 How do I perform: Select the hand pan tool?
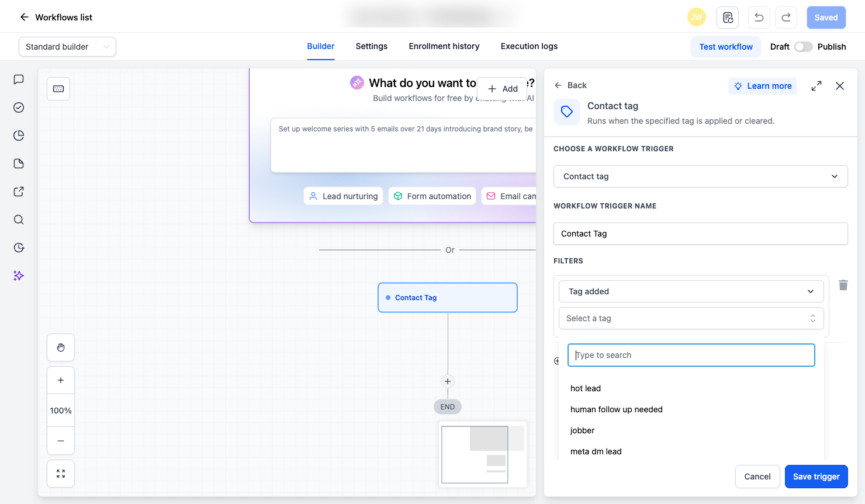click(61, 347)
